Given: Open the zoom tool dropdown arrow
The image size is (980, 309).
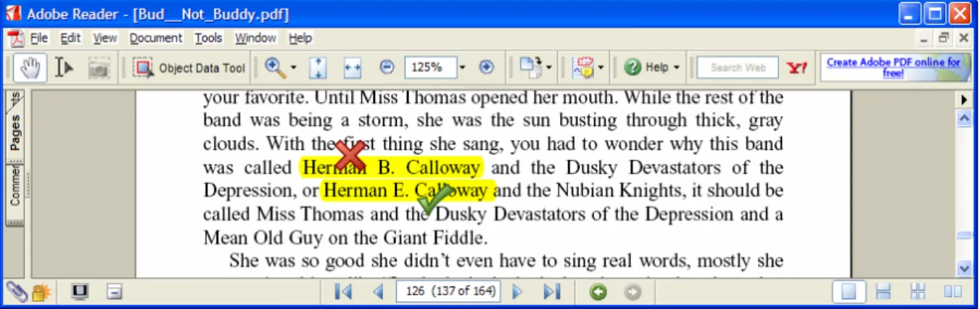Looking at the screenshot, I should 294,67.
